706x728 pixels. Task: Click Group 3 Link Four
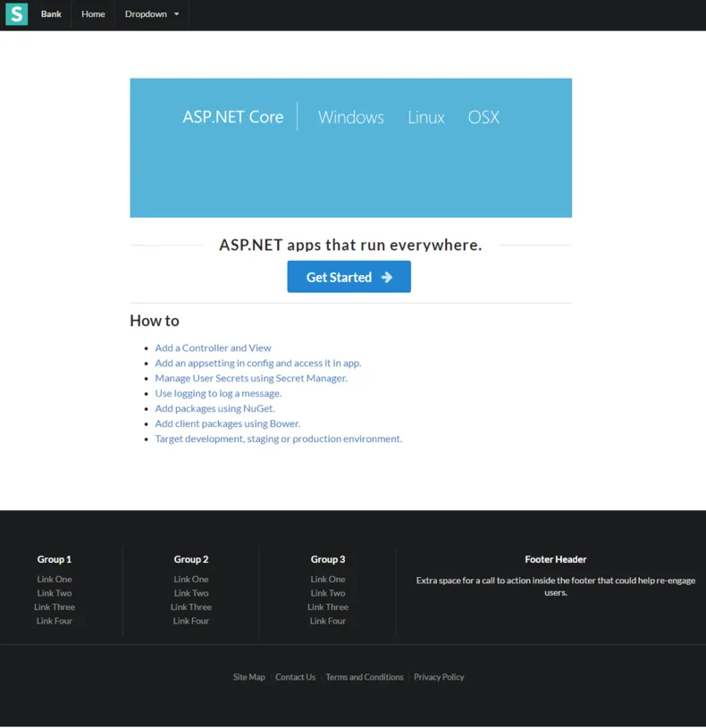click(x=328, y=621)
